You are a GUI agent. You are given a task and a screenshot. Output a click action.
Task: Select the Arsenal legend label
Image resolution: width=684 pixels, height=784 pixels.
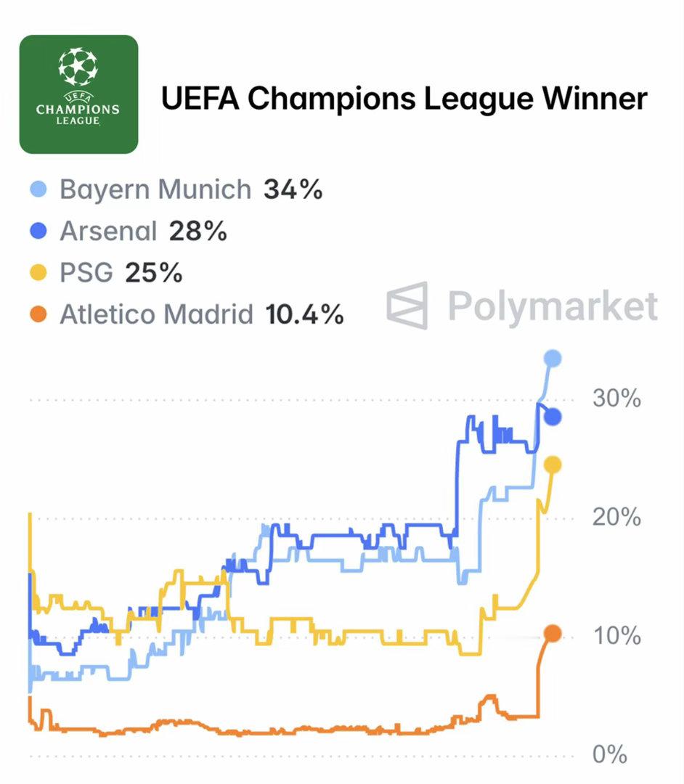(x=108, y=232)
